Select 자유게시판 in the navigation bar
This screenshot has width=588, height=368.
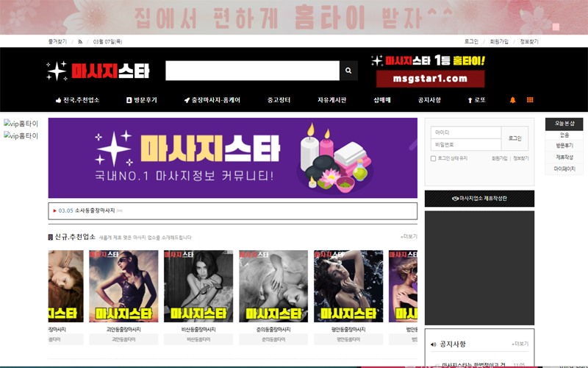331,99
